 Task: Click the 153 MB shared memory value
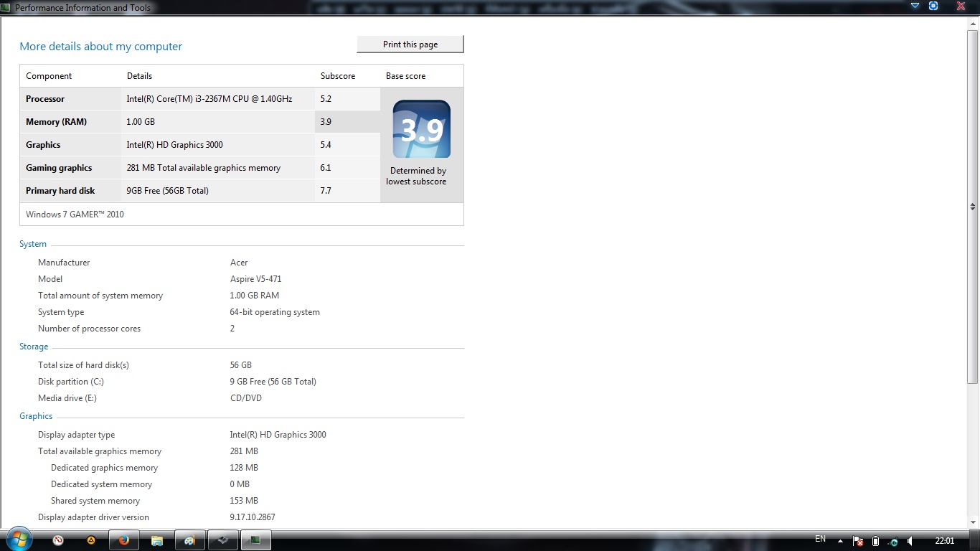tap(244, 501)
